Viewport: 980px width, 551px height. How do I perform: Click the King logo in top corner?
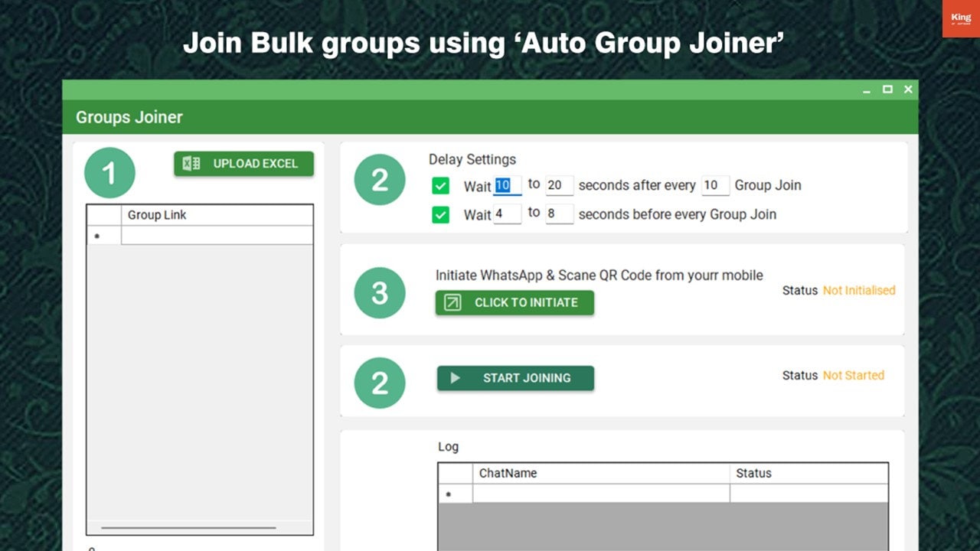(x=960, y=19)
